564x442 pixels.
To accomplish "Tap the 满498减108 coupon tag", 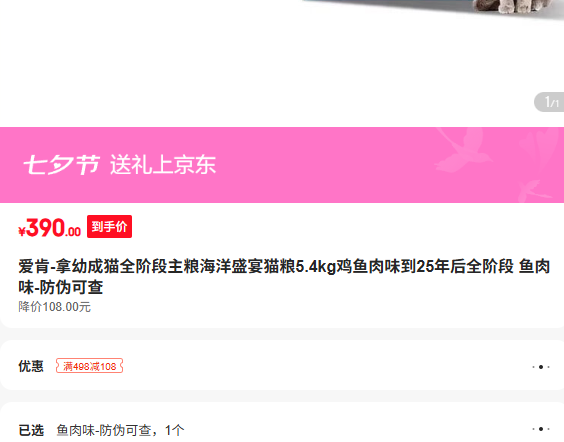I will (90, 366).
